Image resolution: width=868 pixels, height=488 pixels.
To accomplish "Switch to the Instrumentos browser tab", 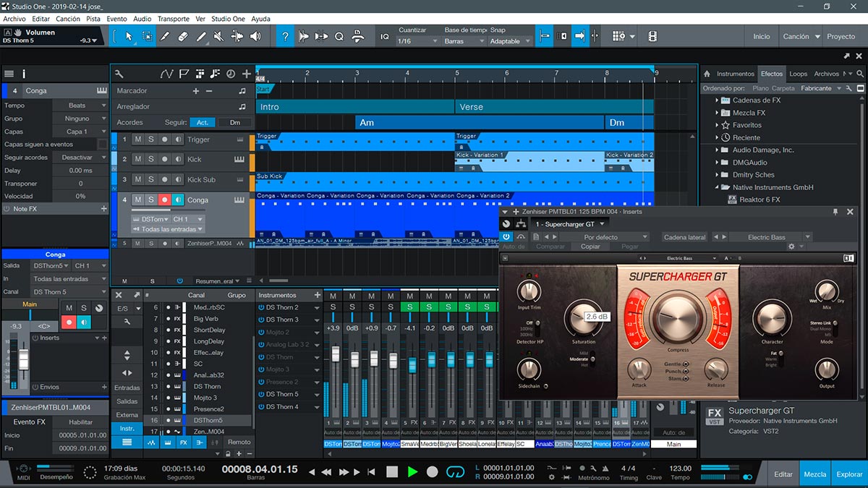I will (x=736, y=74).
